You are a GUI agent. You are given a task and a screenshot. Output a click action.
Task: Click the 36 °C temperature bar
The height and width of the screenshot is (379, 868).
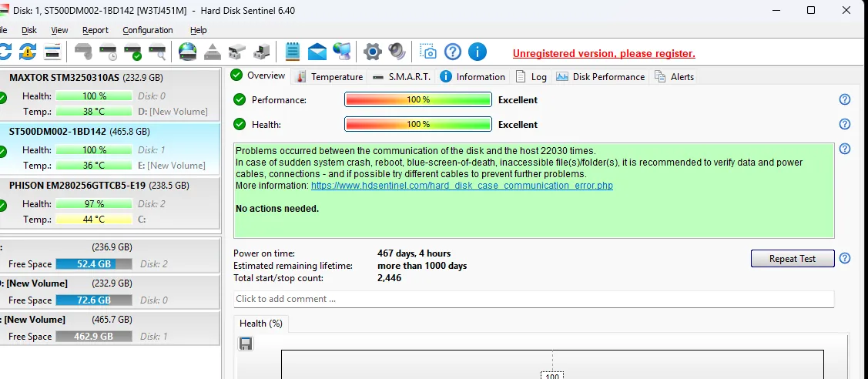point(94,165)
